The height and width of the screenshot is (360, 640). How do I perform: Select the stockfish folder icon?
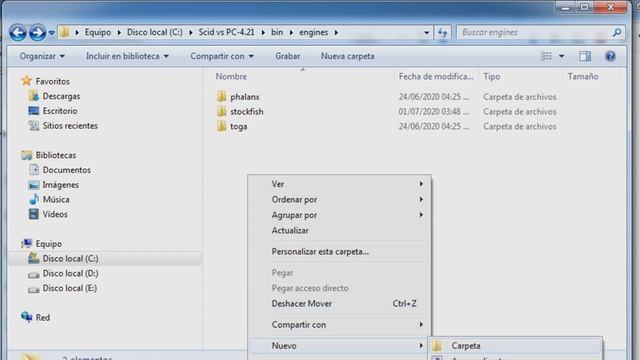pos(221,111)
